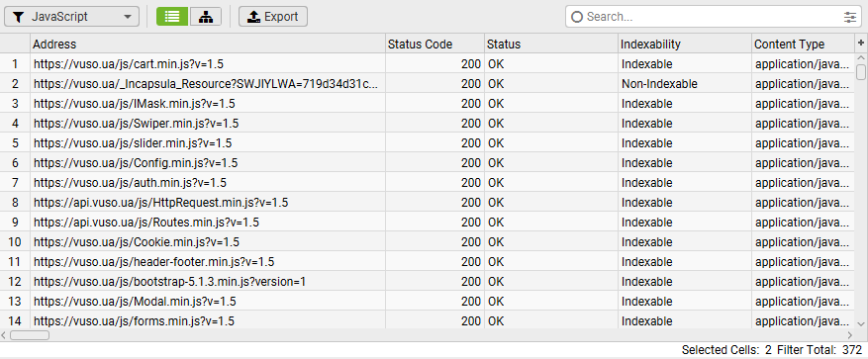
Task: Click the Non-Indexable cell in row 2
Action: tap(685, 84)
